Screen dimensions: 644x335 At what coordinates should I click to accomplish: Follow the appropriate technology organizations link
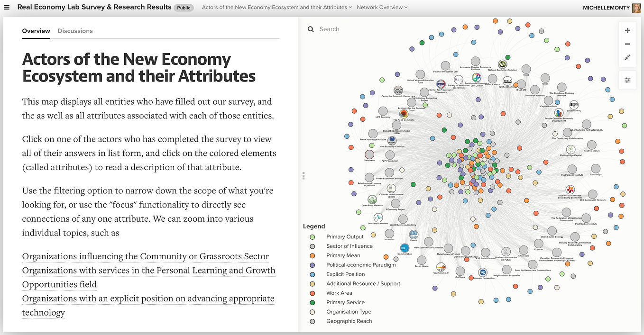coord(148,299)
